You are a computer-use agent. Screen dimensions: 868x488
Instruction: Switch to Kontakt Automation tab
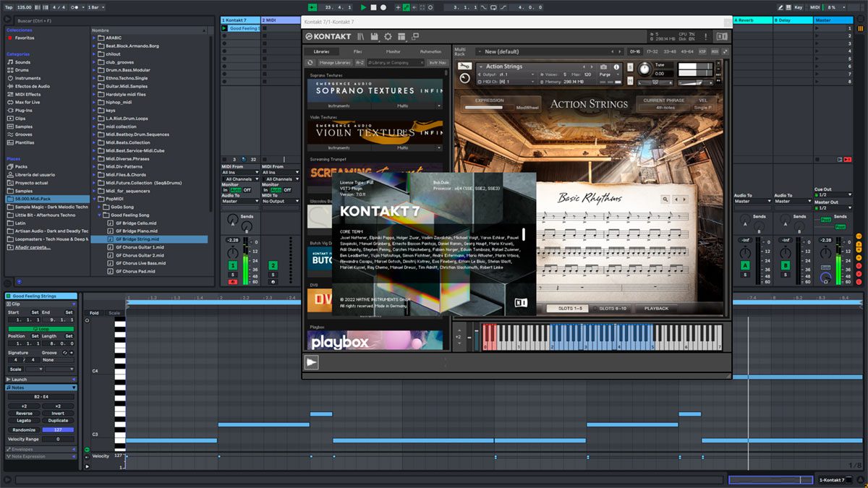point(430,52)
